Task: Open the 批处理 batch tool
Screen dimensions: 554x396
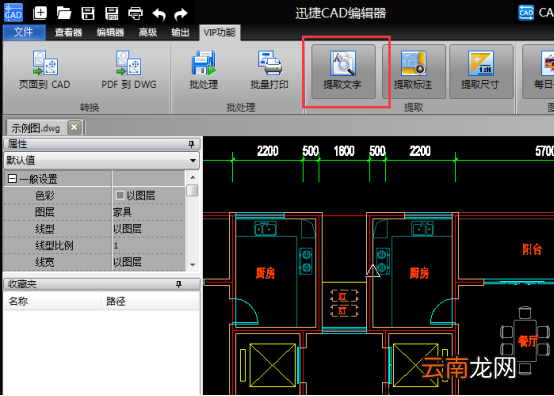Action: pos(204,70)
